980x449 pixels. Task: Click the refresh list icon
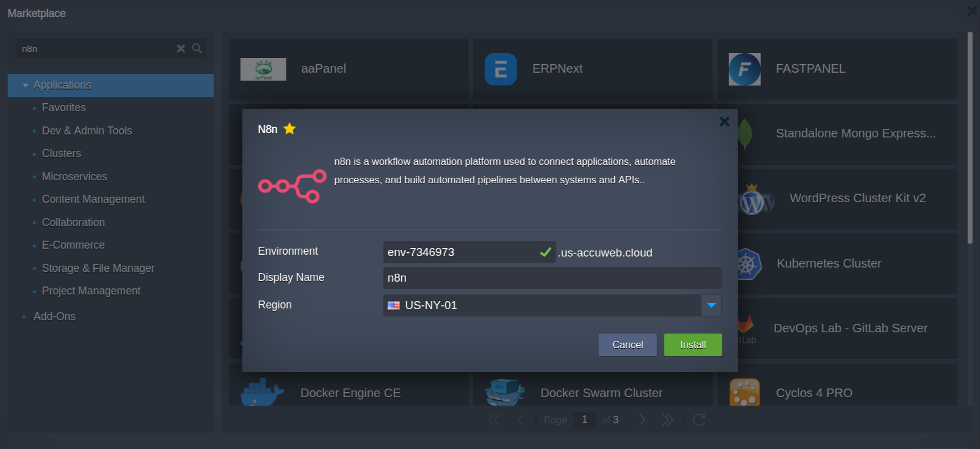(x=699, y=420)
